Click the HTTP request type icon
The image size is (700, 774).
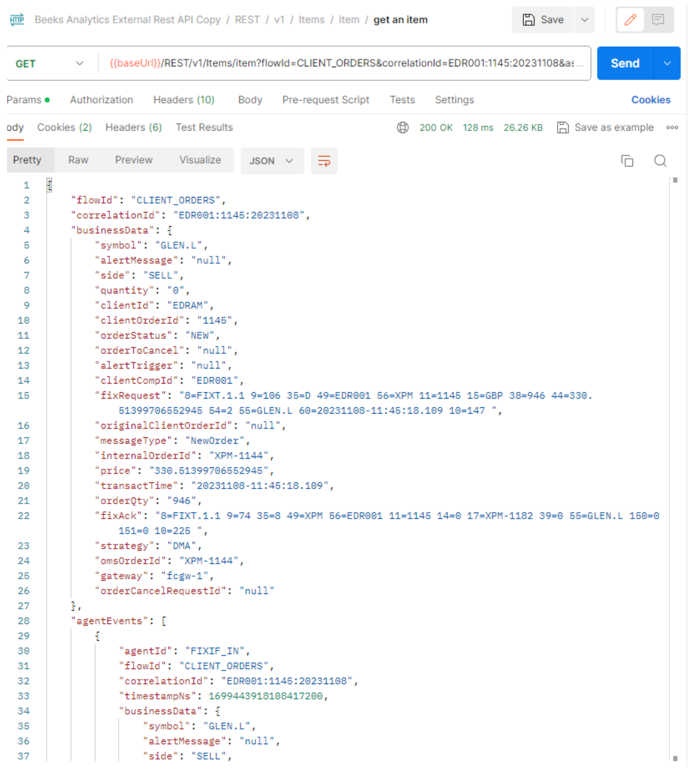[x=17, y=20]
